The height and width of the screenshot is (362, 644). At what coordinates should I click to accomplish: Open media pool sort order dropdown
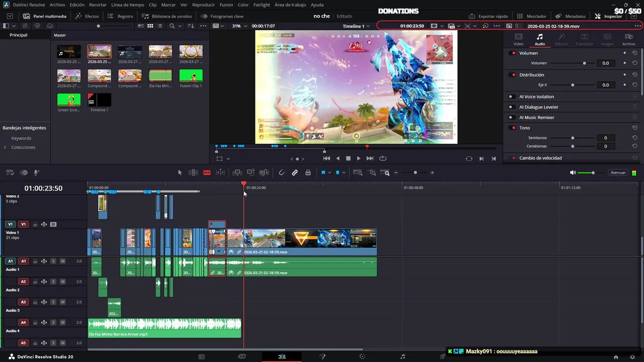point(191,26)
